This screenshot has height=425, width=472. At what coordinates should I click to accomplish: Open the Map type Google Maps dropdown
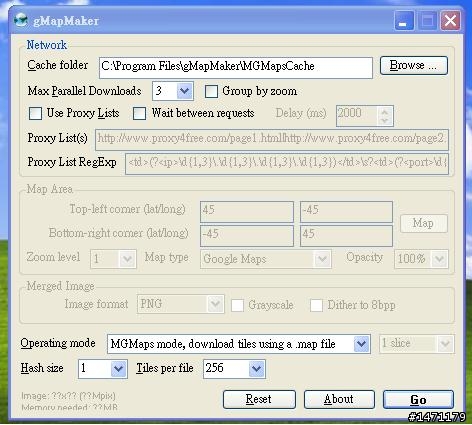[322, 259]
